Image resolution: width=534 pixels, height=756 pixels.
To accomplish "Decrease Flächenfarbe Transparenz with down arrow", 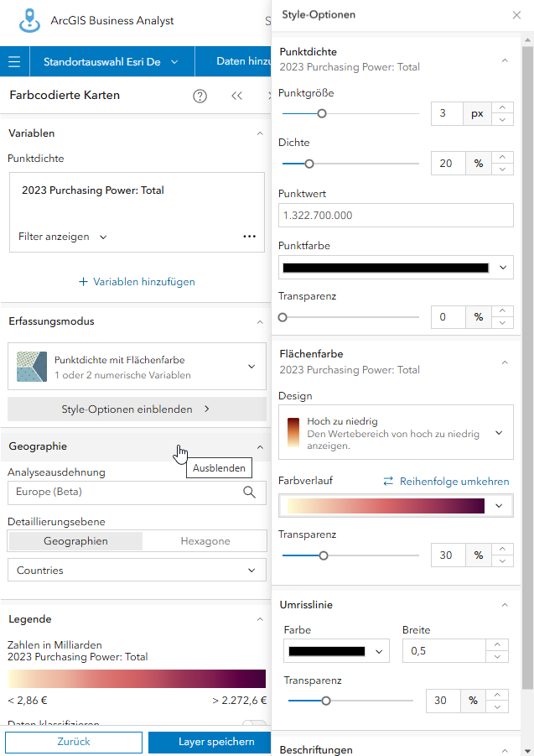I will pos(502,560).
